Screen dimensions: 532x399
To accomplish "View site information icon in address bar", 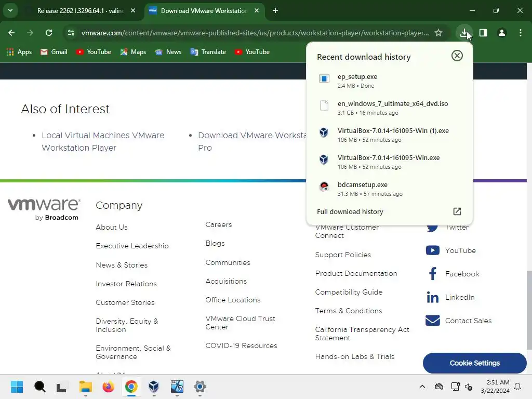I will coord(71,33).
